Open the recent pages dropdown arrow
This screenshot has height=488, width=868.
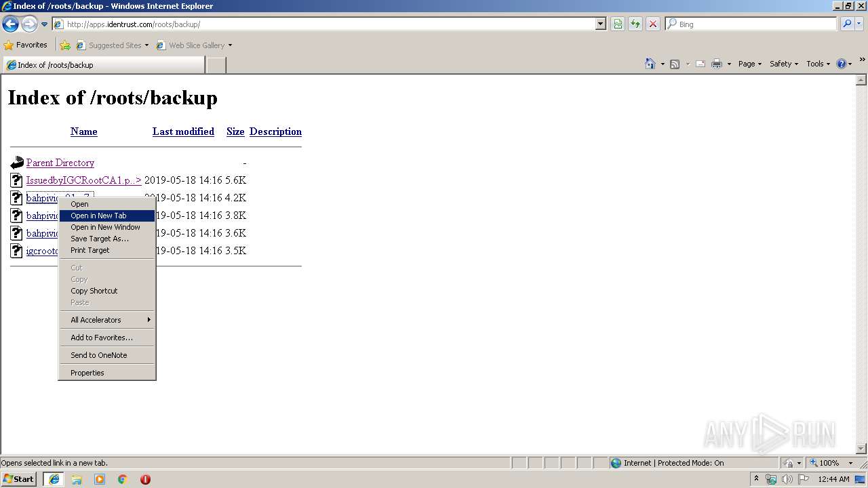[x=44, y=24]
